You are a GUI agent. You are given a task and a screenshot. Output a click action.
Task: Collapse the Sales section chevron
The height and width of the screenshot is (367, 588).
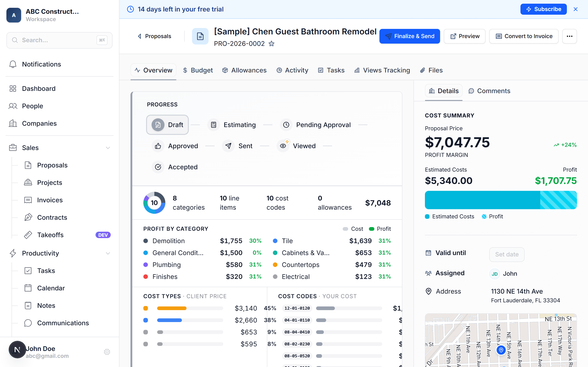point(108,148)
